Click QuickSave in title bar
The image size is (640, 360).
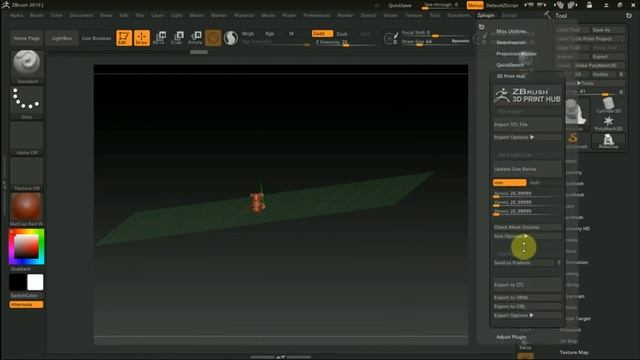click(400, 5)
